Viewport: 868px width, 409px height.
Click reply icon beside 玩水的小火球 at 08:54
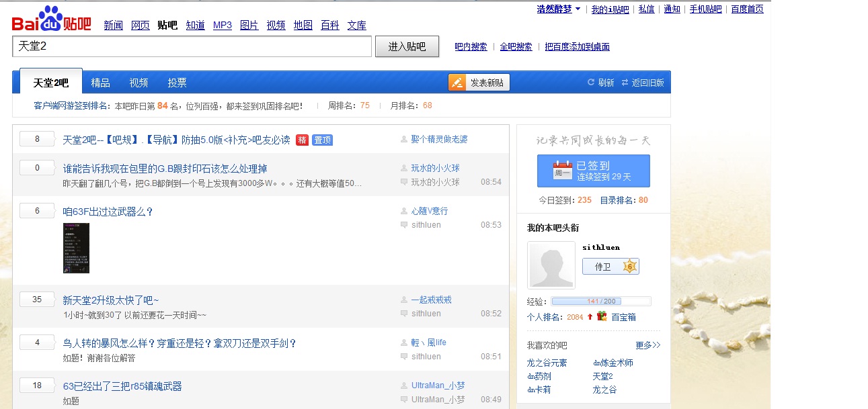[x=404, y=182]
